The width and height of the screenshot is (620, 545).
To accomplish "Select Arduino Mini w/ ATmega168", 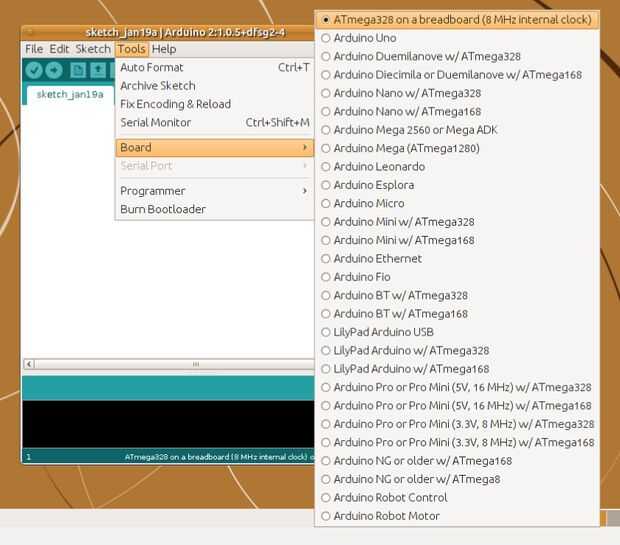I will [x=457, y=240].
